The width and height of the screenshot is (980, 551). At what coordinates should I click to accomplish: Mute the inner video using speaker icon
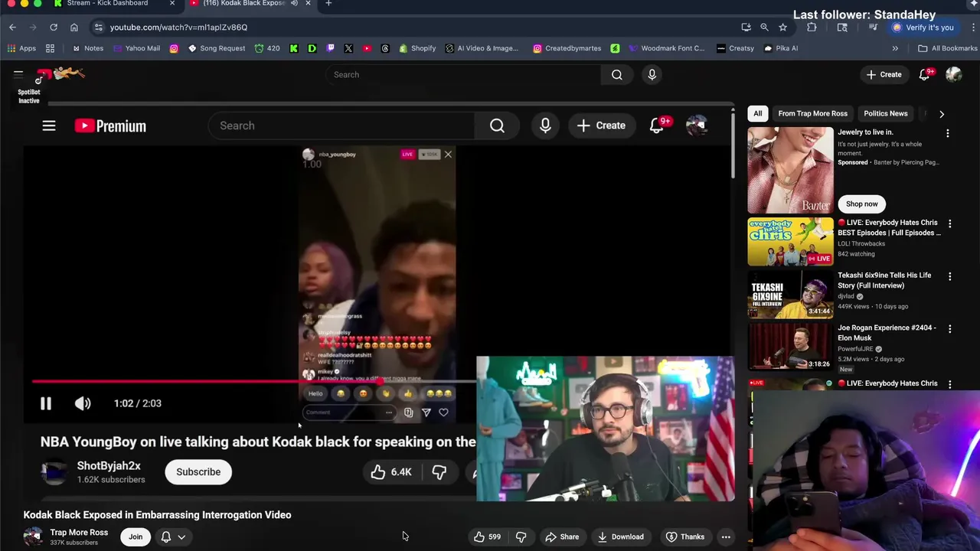(83, 403)
